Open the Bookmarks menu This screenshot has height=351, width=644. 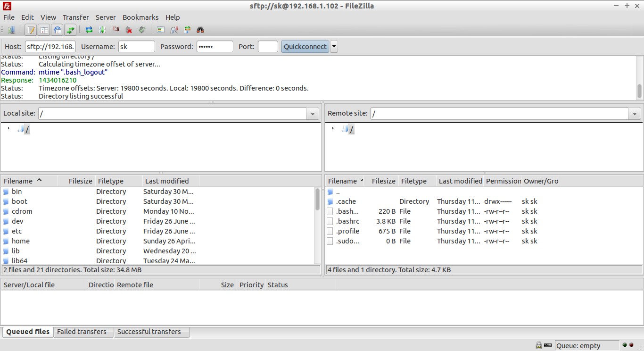coord(140,17)
